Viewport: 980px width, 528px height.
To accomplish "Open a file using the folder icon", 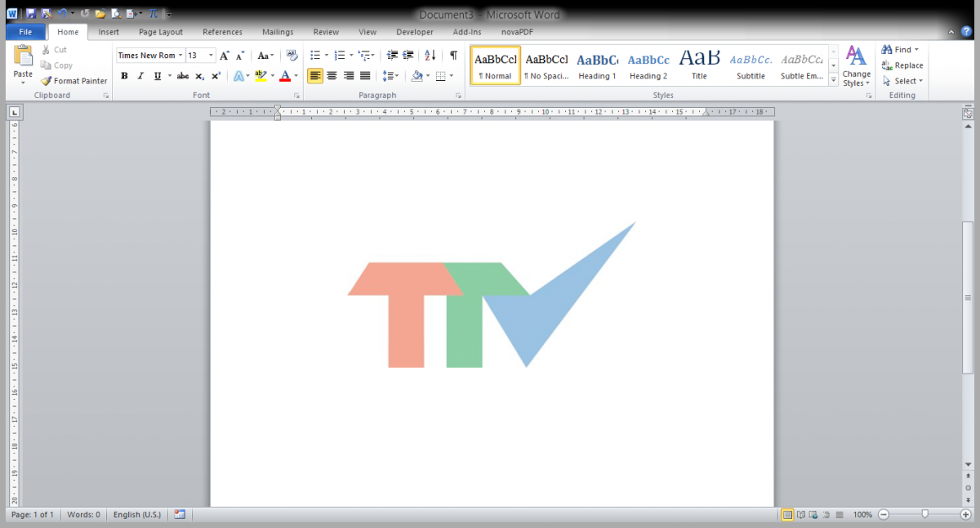I will pyautogui.click(x=100, y=14).
